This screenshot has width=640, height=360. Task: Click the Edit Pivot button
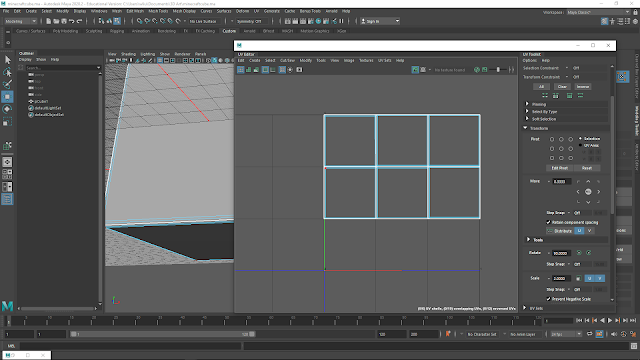pyautogui.click(x=560, y=168)
